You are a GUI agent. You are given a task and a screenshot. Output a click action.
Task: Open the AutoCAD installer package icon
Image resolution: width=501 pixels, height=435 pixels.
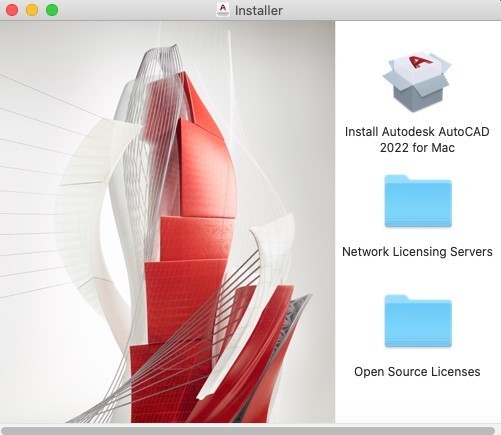pyautogui.click(x=417, y=81)
